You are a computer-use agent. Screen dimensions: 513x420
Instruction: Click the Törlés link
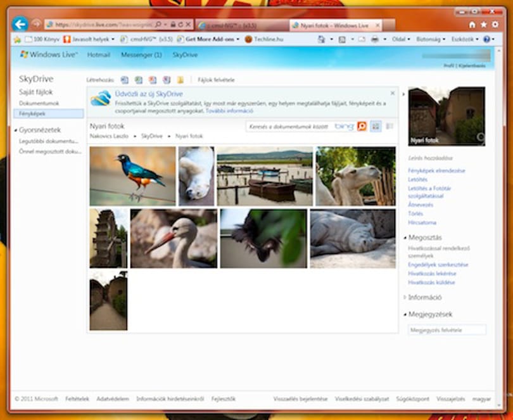[415, 213]
